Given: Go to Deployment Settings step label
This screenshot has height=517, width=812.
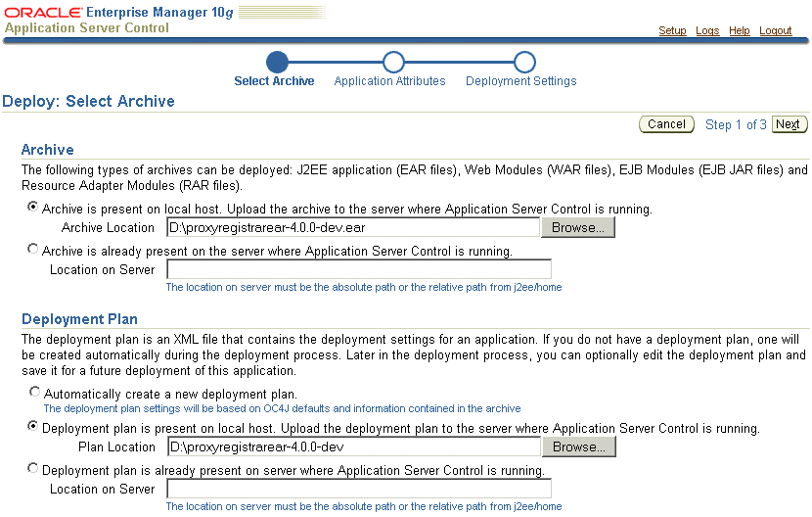Looking at the screenshot, I should tap(521, 81).
